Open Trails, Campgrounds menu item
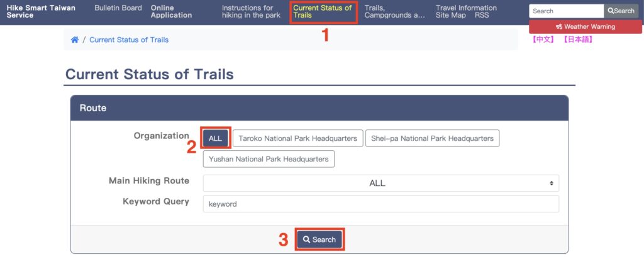The height and width of the screenshot is (257, 644). click(x=395, y=11)
